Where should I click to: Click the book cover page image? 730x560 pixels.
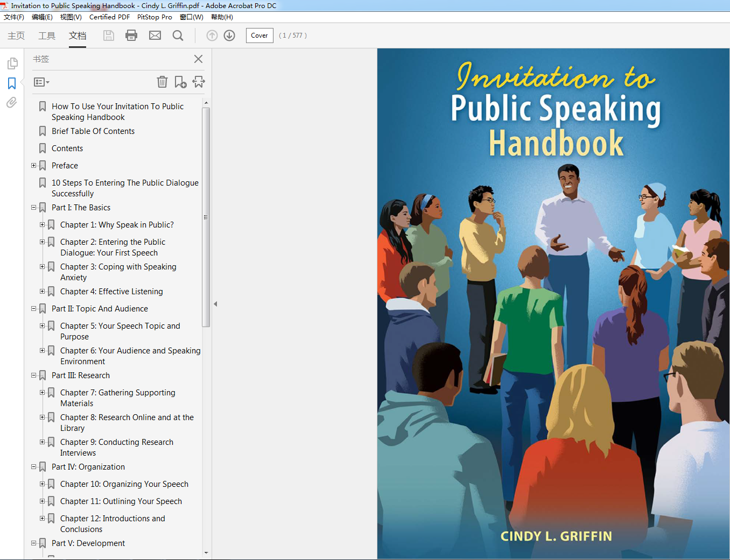click(x=553, y=303)
